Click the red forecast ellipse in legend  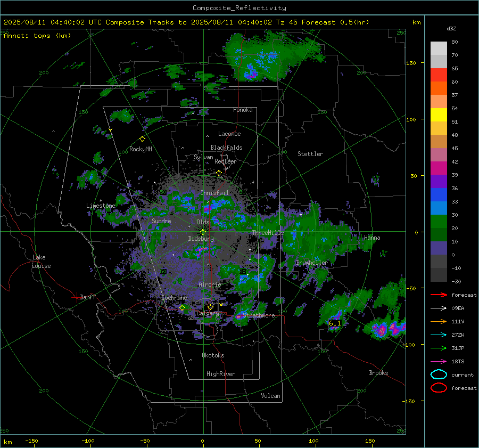tap(439, 388)
